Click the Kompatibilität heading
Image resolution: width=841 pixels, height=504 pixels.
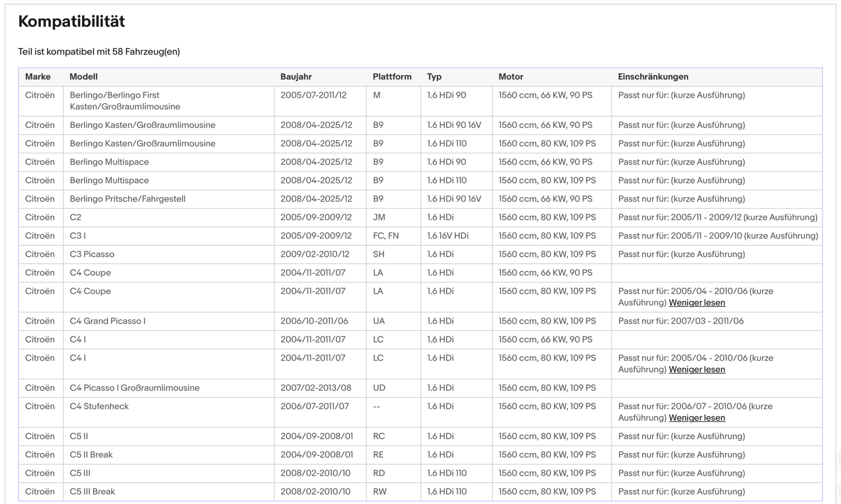click(x=71, y=21)
